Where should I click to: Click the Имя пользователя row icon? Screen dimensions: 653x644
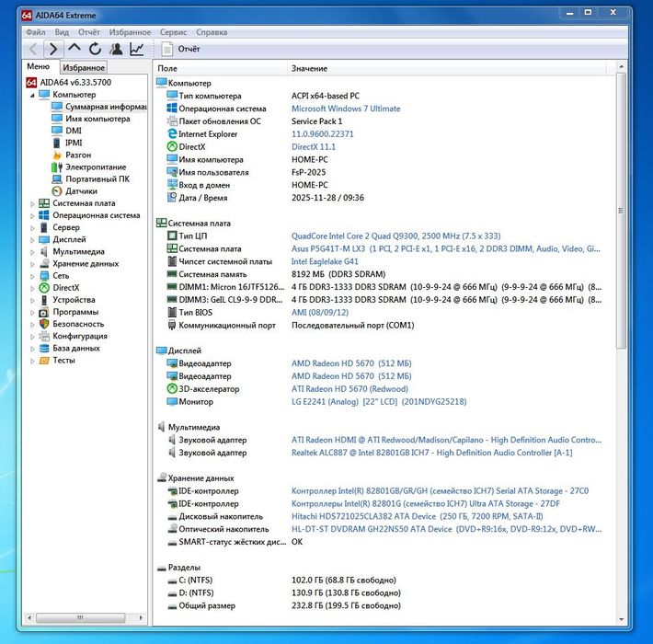pos(172,172)
